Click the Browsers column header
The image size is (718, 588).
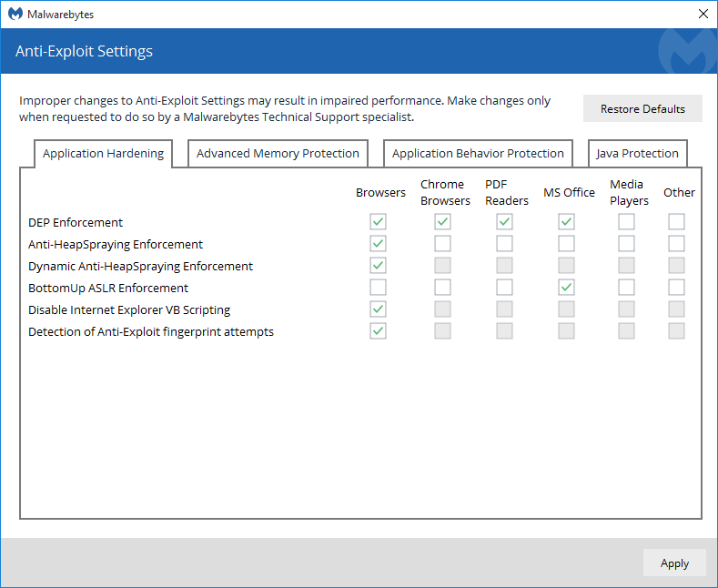click(x=380, y=192)
